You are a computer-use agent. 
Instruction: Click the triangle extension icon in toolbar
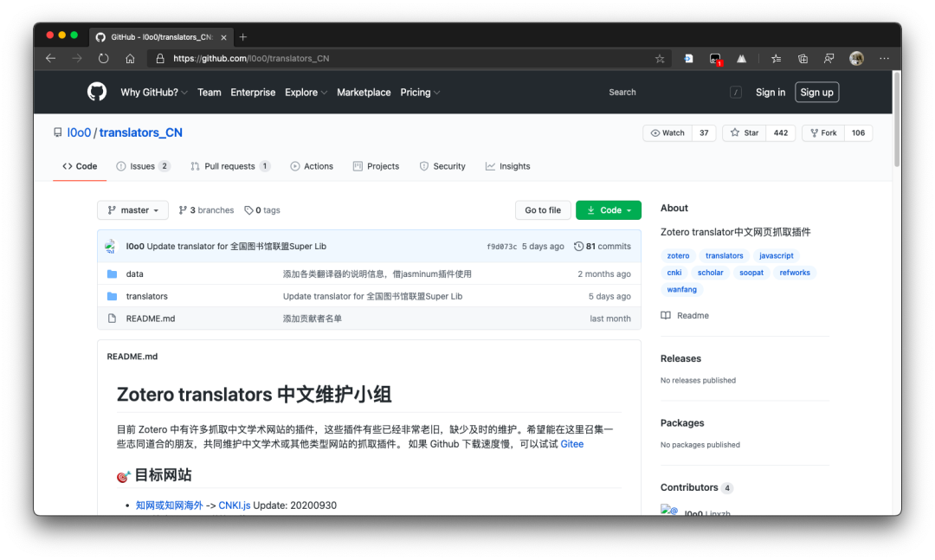point(741,59)
